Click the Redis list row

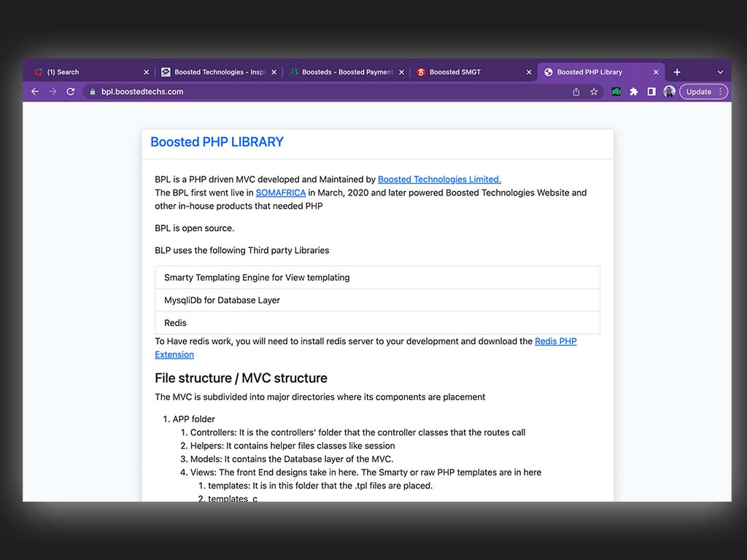(x=377, y=323)
